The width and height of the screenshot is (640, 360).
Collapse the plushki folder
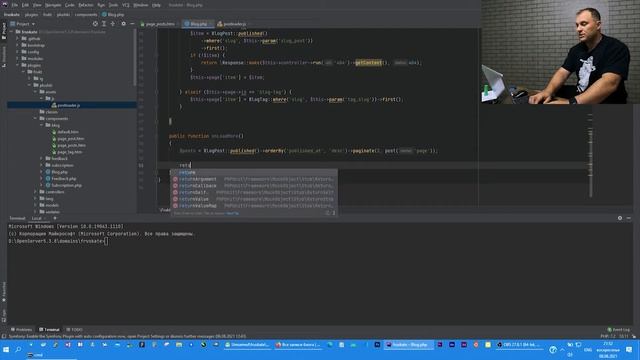click(30, 85)
